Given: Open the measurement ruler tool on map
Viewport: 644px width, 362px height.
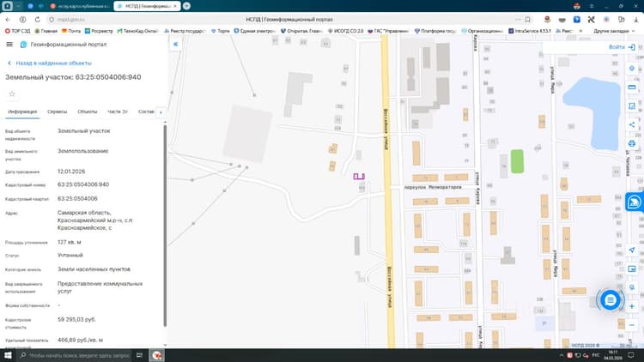Looking at the screenshot, I should click(632, 87).
